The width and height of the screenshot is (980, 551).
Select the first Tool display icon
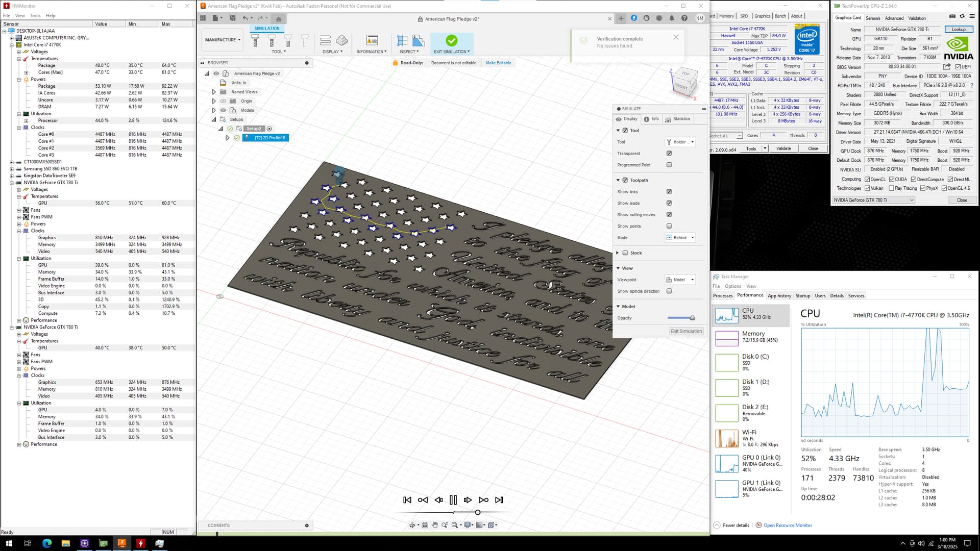click(x=255, y=40)
